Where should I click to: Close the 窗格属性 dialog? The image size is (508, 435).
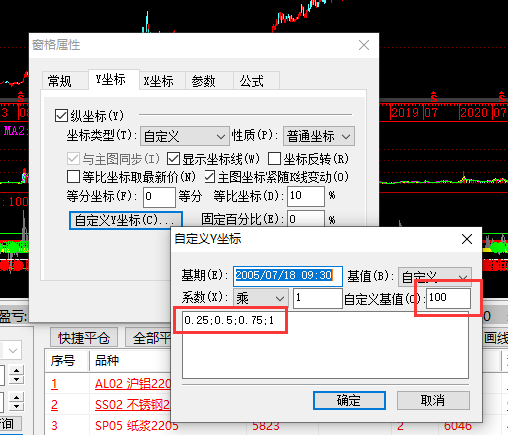(364, 45)
